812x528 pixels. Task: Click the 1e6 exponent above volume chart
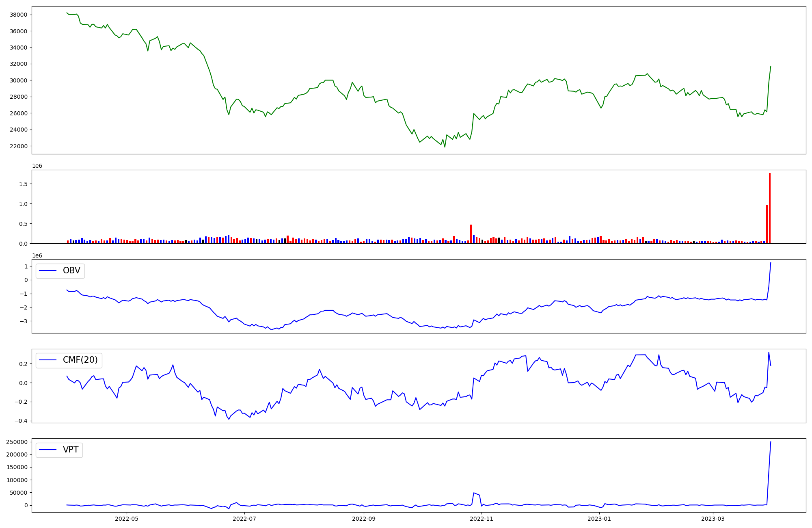[37, 166]
